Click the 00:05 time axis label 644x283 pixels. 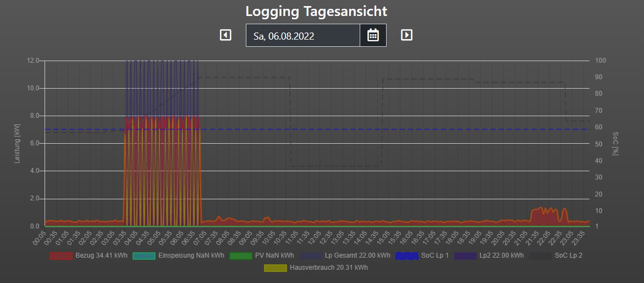click(40, 237)
